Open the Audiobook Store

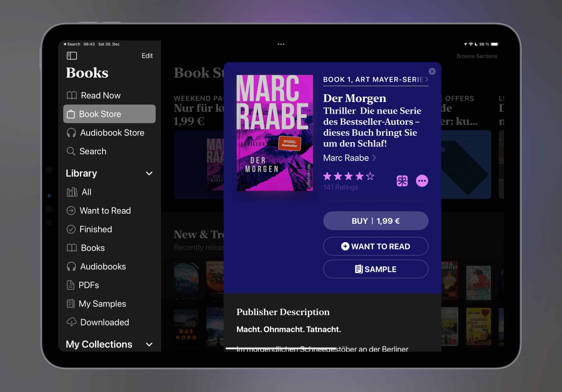(109, 133)
